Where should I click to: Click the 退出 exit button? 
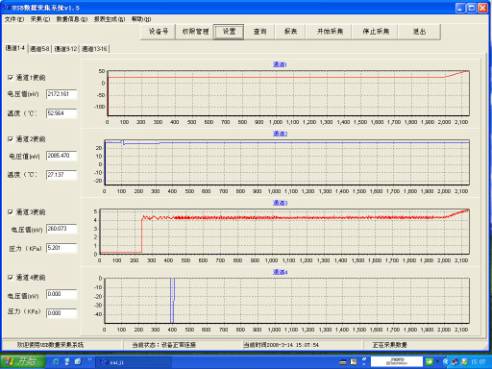pyautogui.click(x=419, y=32)
